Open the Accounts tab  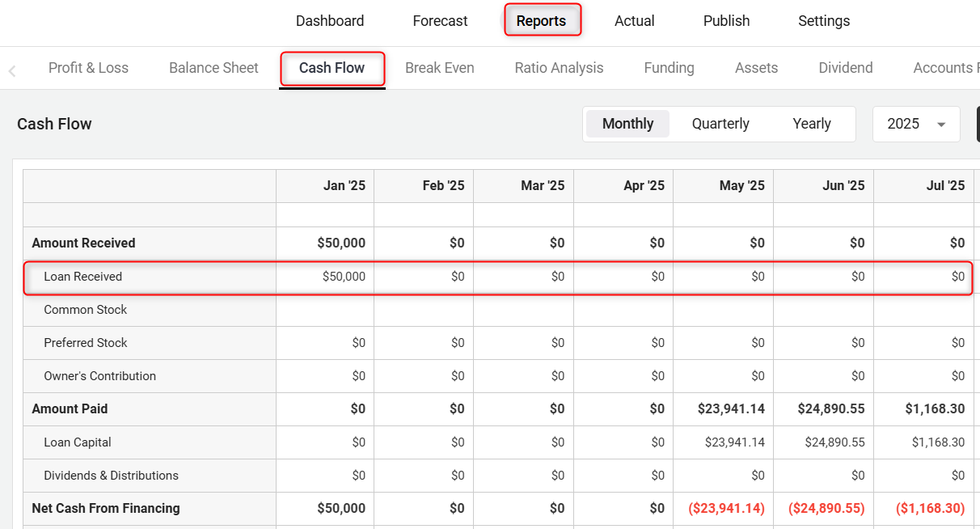click(x=946, y=68)
